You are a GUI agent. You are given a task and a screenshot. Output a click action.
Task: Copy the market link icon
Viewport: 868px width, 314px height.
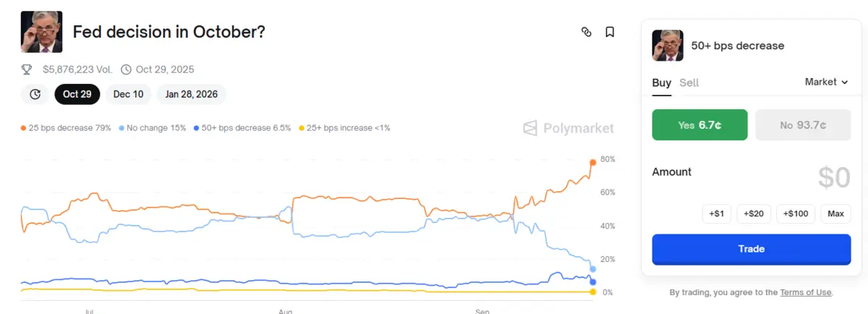coord(587,32)
